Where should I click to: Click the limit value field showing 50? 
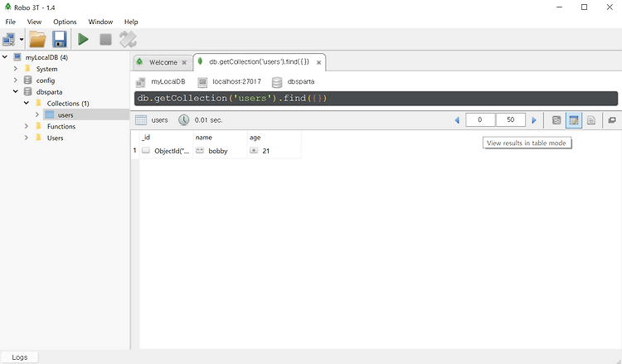click(x=511, y=119)
